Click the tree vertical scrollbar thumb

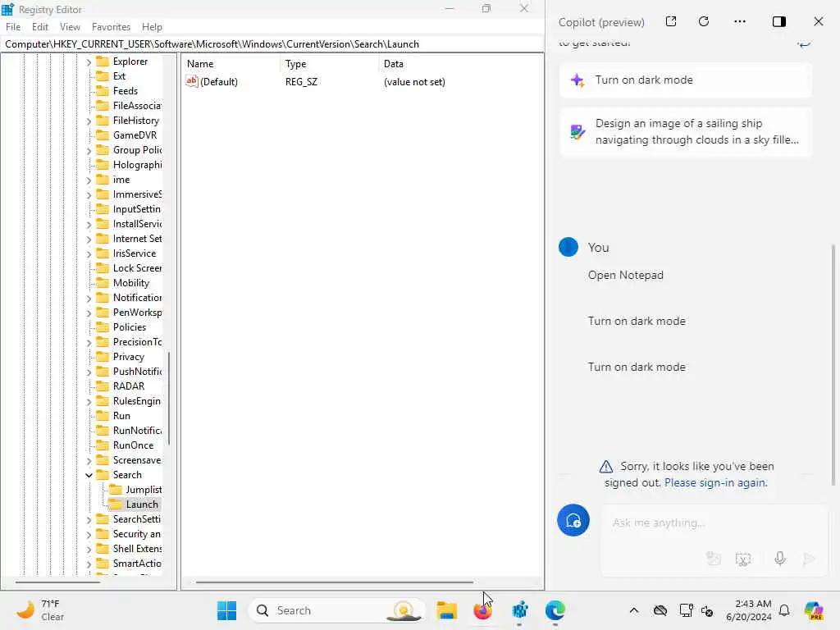coord(169,398)
